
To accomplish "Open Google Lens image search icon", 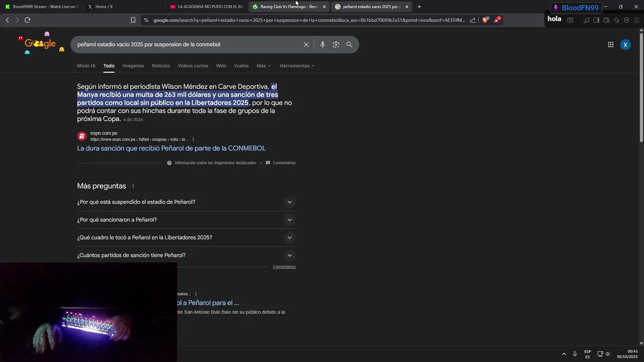I will coord(336,45).
